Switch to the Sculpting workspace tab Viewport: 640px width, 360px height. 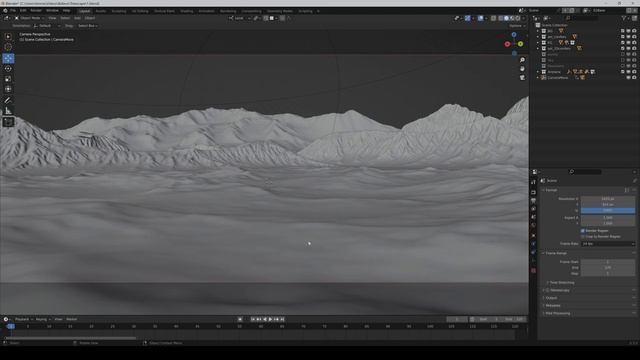[119, 11]
